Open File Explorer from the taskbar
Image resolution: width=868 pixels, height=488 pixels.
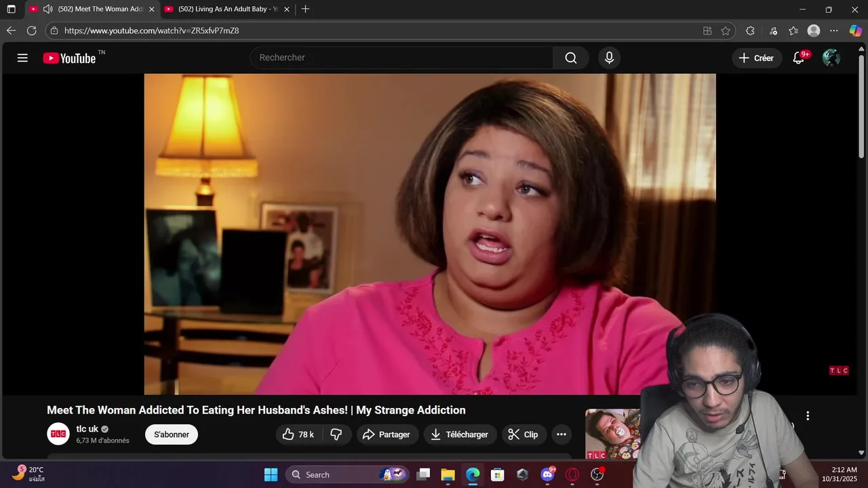click(448, 474)
